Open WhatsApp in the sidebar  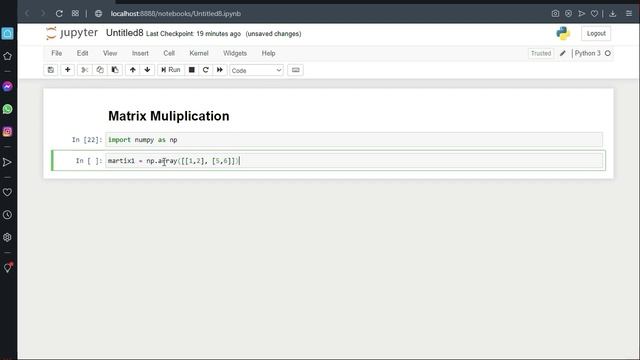(x=7, y=109)
